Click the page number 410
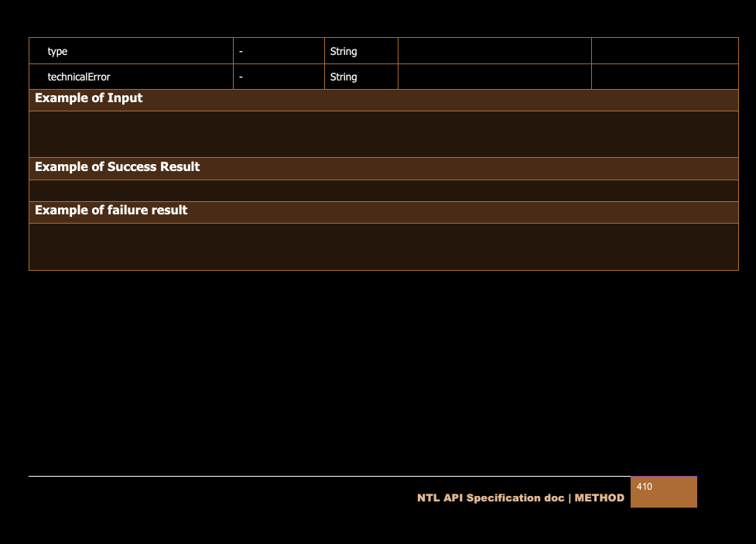The height and width of the screenshot is (544, 756). pyautogui.click(x=644, y=487)
